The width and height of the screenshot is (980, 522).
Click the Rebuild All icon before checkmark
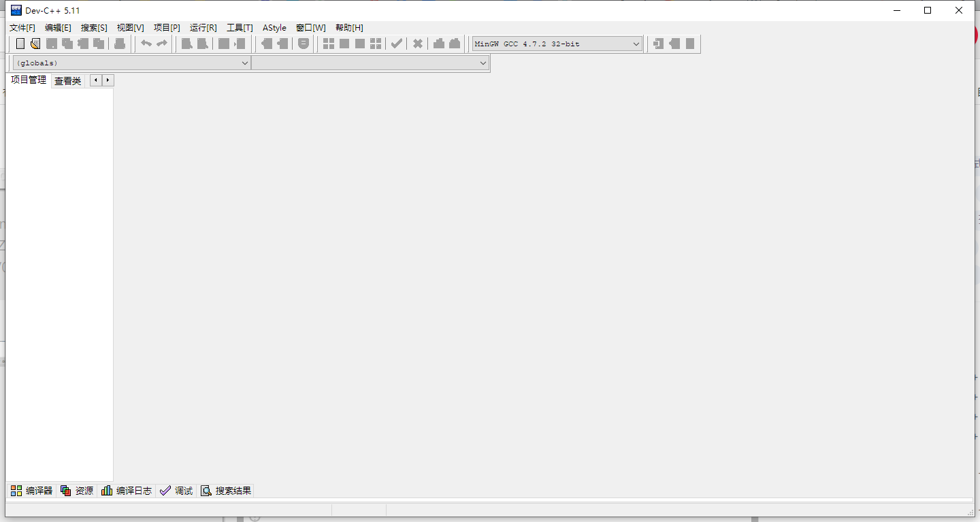point(376,44)
